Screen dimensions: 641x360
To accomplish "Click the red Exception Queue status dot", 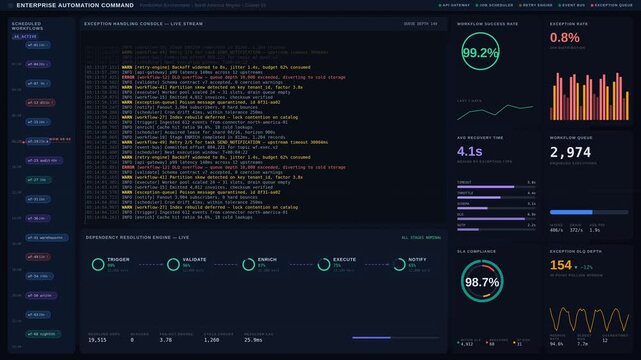I will tap(592, 5).
